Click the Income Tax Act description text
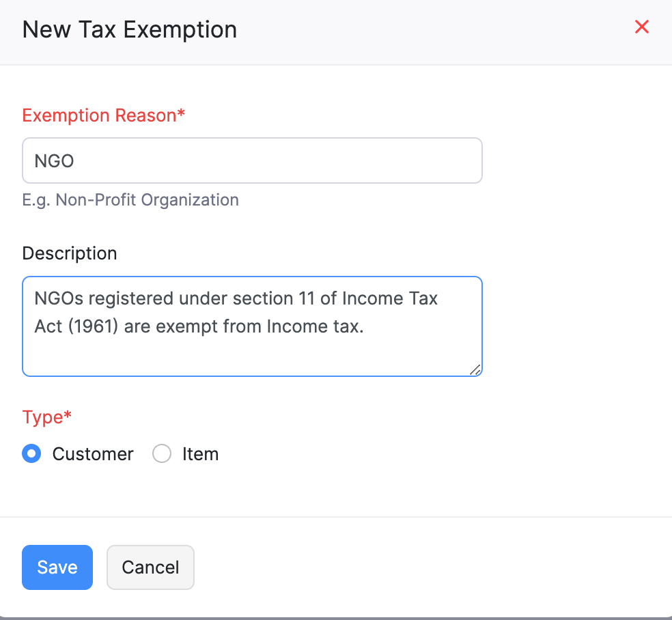 (x=236, y=312)
